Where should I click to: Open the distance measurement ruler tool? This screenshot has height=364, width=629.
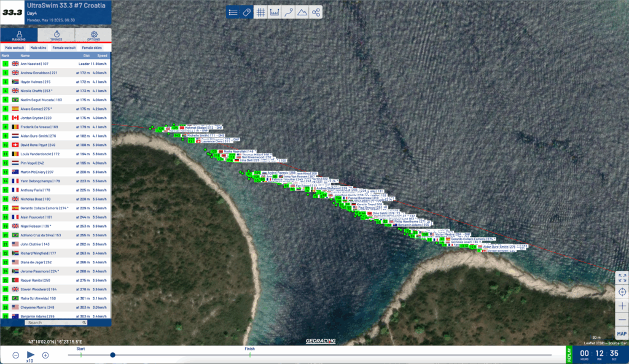(x=275, y=12)
